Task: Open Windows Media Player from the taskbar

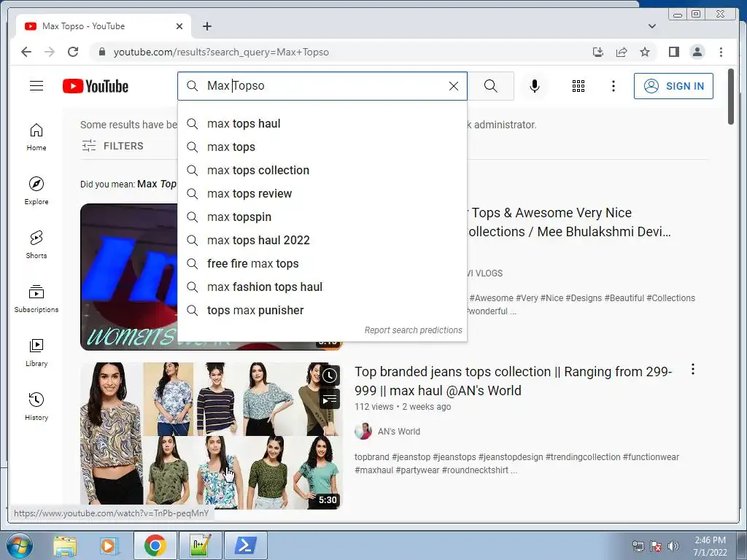Action: [x=109, y=545]
